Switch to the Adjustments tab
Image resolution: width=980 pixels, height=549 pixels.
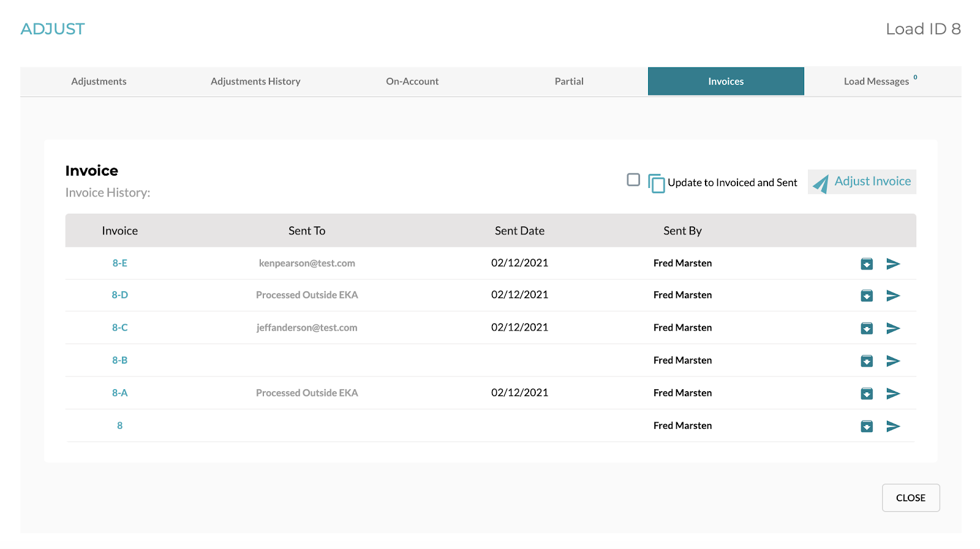pos(99,81)
